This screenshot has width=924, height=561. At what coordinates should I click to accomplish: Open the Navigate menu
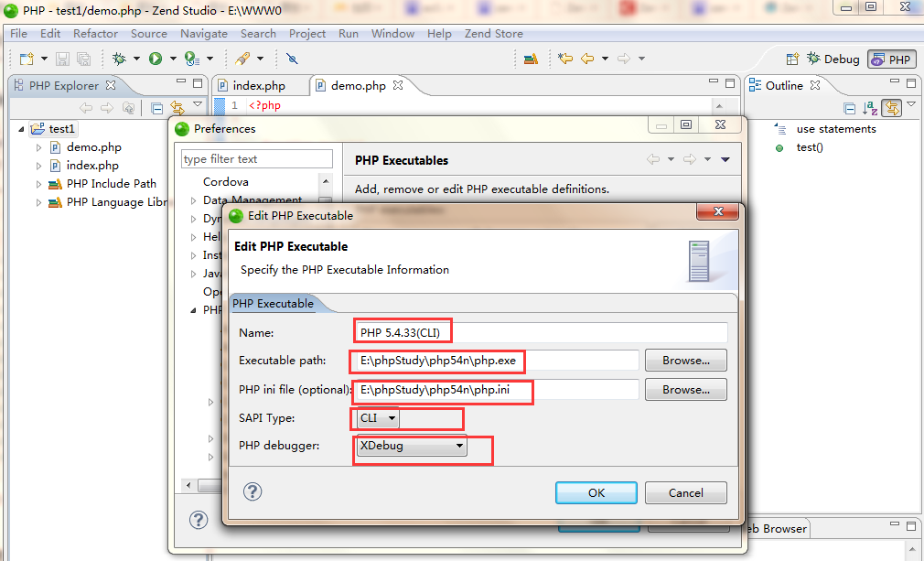click(x=204, y=34)
